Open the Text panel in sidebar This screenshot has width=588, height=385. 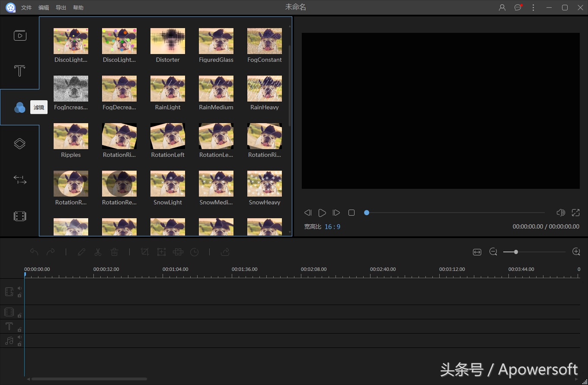[20, 71]
